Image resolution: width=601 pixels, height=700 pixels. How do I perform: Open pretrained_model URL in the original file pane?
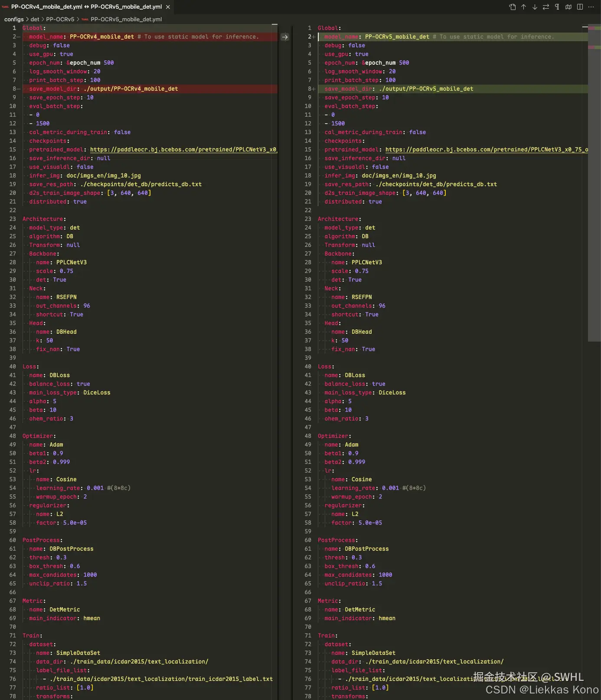[183, 150]
